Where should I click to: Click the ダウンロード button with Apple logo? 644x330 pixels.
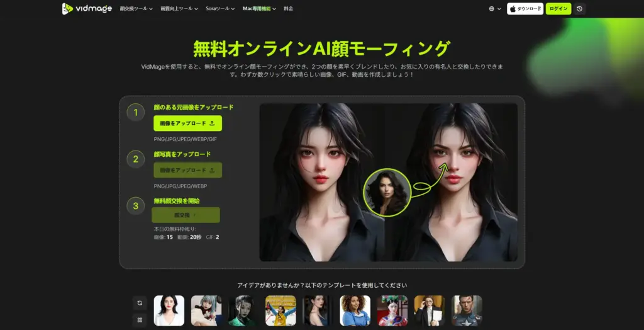tap(525, 9)
